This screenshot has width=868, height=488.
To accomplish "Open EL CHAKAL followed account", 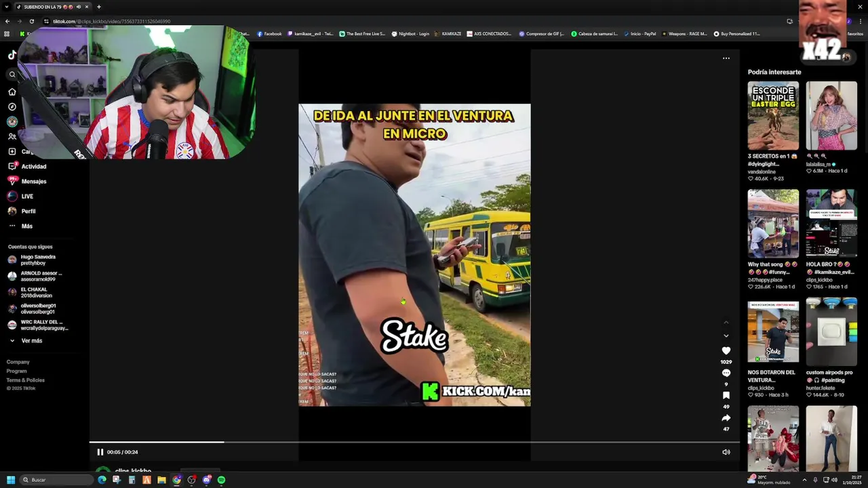I will [38, 292].
